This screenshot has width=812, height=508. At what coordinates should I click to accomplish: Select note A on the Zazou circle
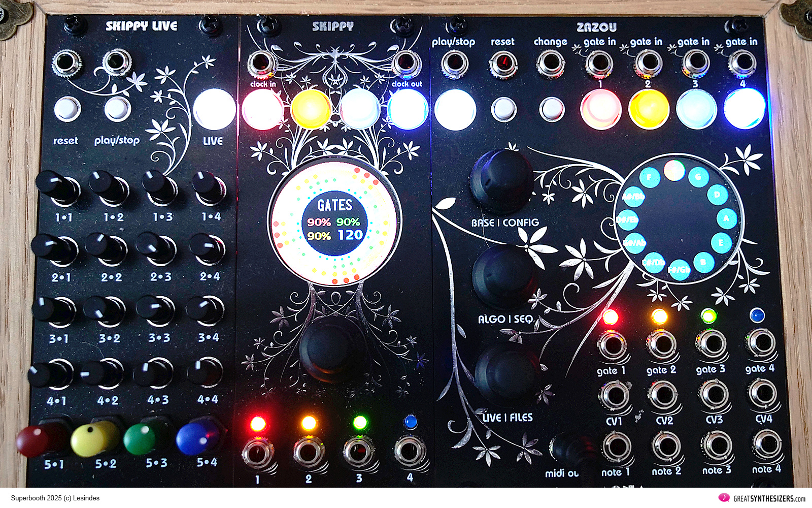point(727,218)
